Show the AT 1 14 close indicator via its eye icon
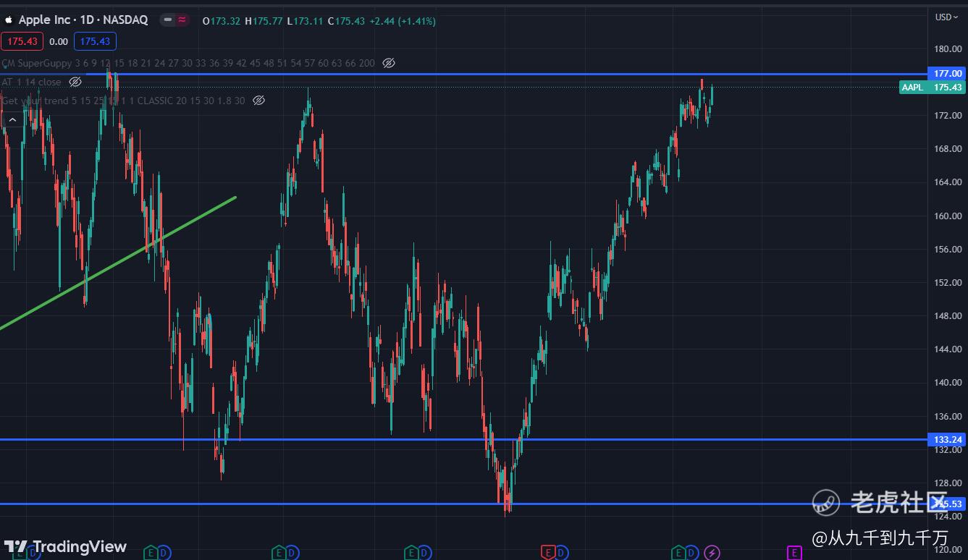This screenshot has width=968, height=560. pyautogui.click(x=75, y=82)
